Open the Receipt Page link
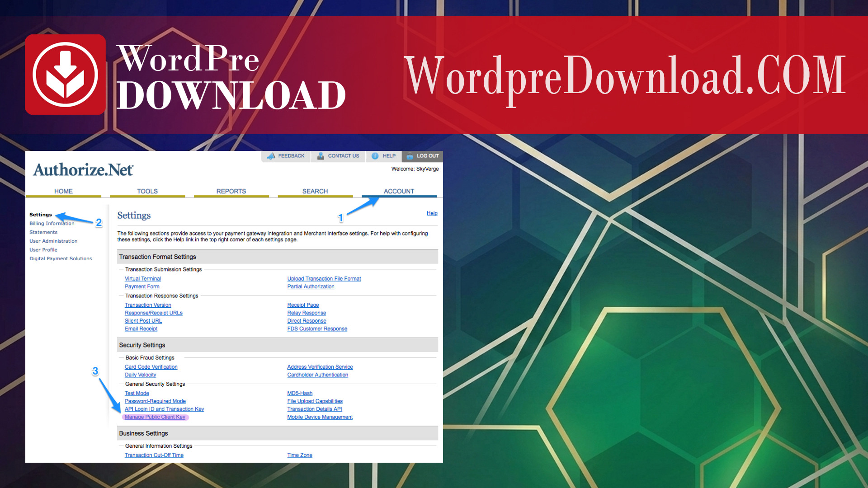 click(303, 305)
